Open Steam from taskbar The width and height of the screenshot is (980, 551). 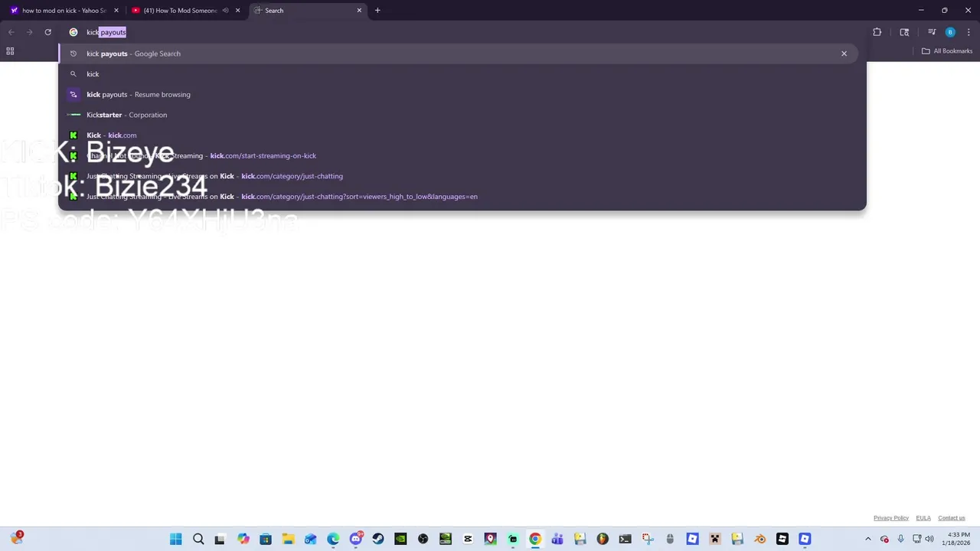pos(378,540)
